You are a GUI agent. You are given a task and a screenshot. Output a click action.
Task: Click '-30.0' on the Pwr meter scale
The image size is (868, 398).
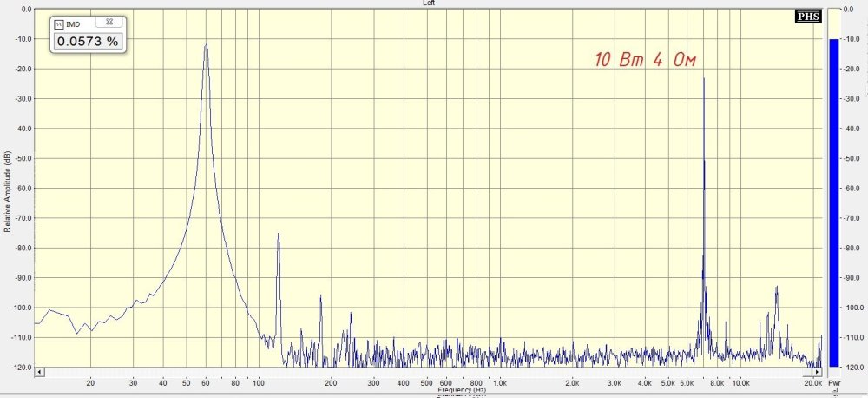click(x=852, y=99)
